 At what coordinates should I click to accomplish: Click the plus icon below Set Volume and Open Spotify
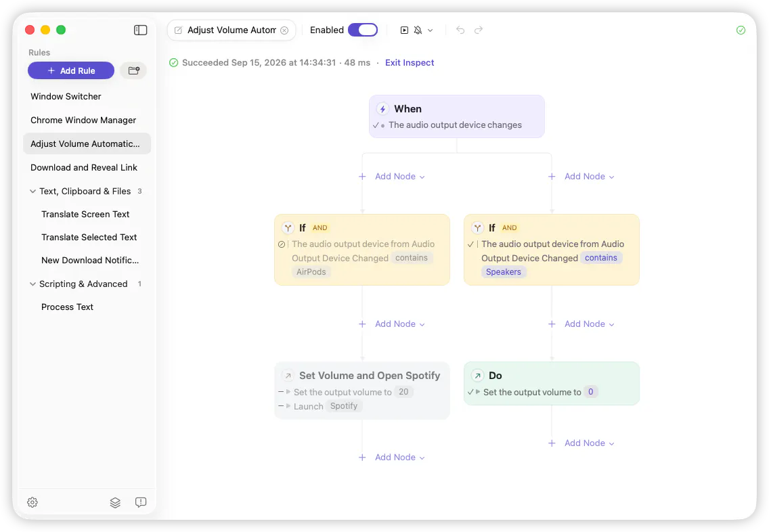362,458
